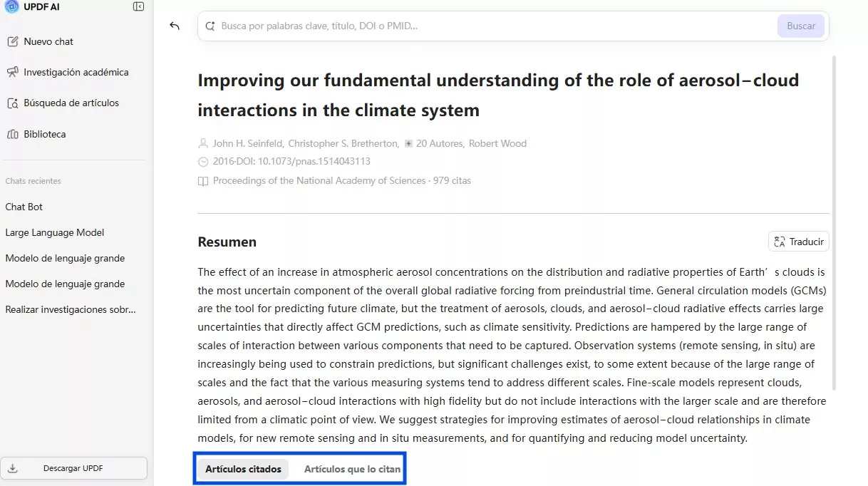This screenshot has height=486, width=868.
Task: Open the Biblioteca library
Action: click(44, 134)
